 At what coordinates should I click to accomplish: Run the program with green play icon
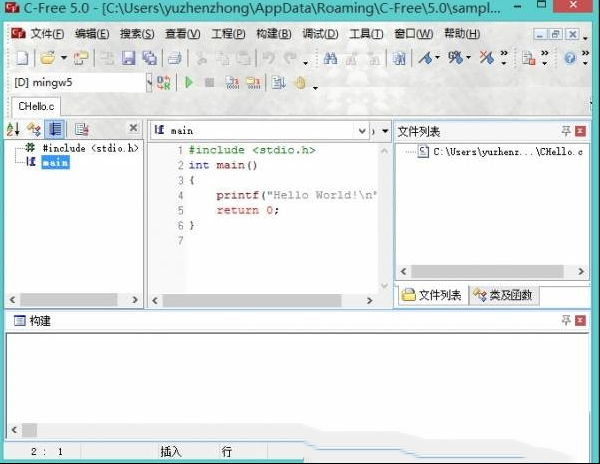(189, 82)
